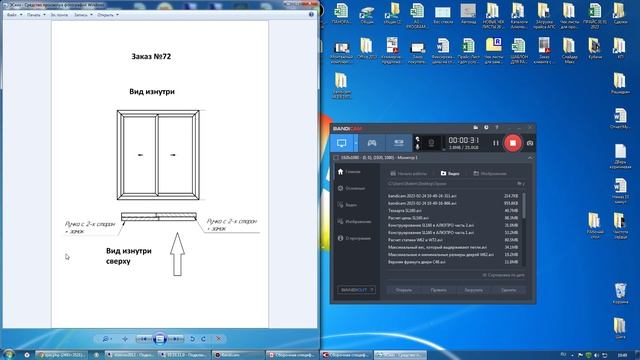640x360 pixels.
Task: Select the second bandicam 2023-02-24 avi file
Action: click(x=453, y=203)
